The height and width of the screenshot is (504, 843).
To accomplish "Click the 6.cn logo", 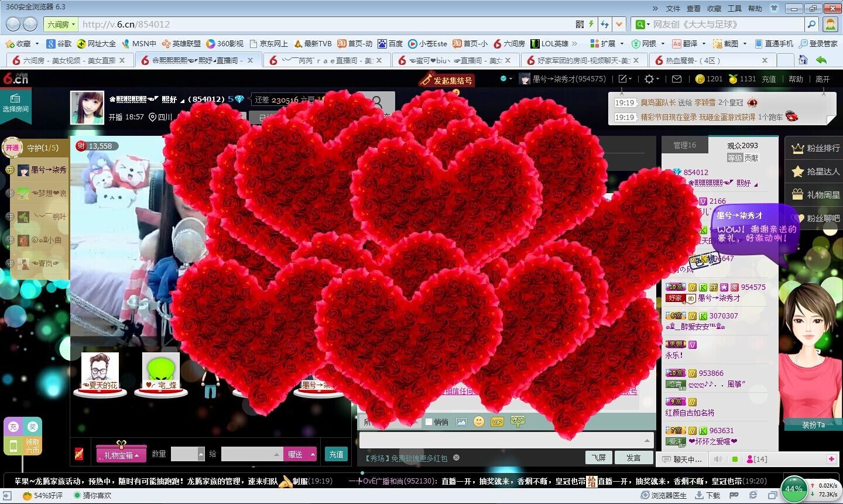I will coord(16,78).
